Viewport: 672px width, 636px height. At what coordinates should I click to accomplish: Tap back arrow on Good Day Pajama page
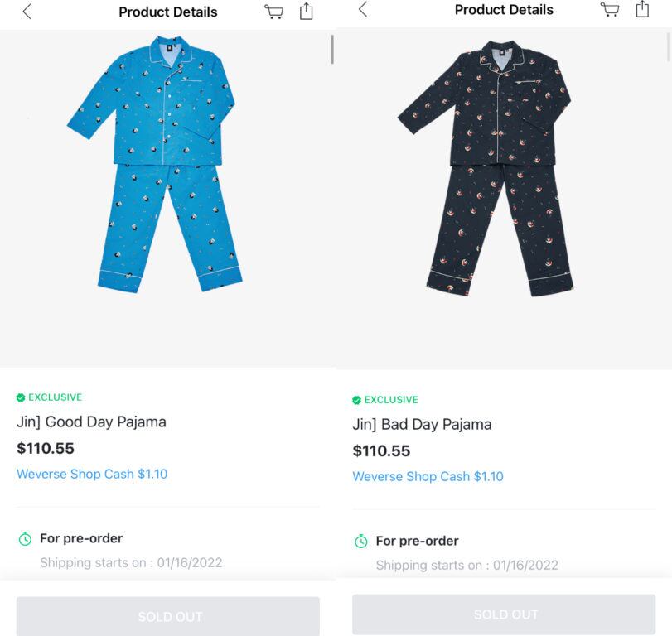pyautogui.click(x=27, y=12)
